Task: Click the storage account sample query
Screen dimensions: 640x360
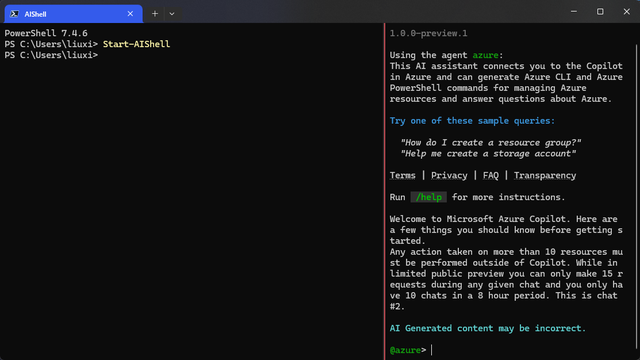Action: click(488, 154)
